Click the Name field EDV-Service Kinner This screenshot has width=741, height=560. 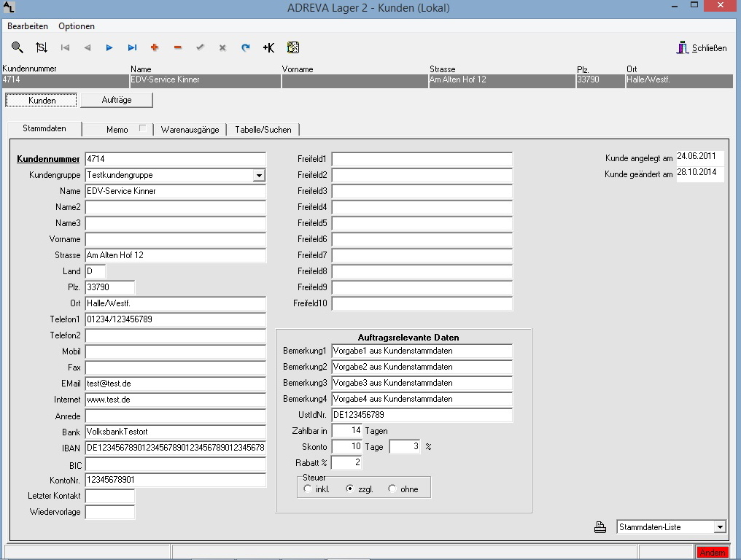[x=175, y=191]
